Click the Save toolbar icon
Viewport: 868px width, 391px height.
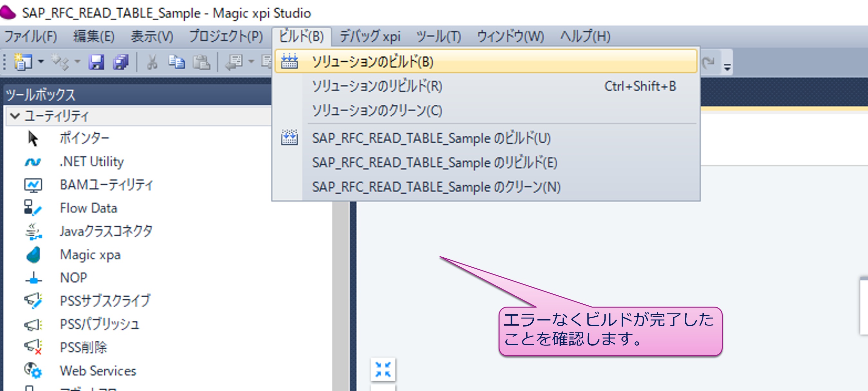tap(96, 62)
